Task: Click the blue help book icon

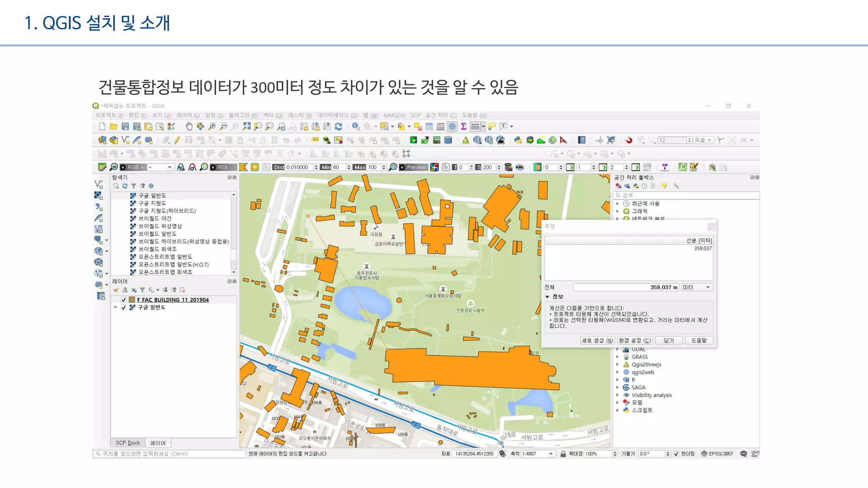Action: pos(582,140)
